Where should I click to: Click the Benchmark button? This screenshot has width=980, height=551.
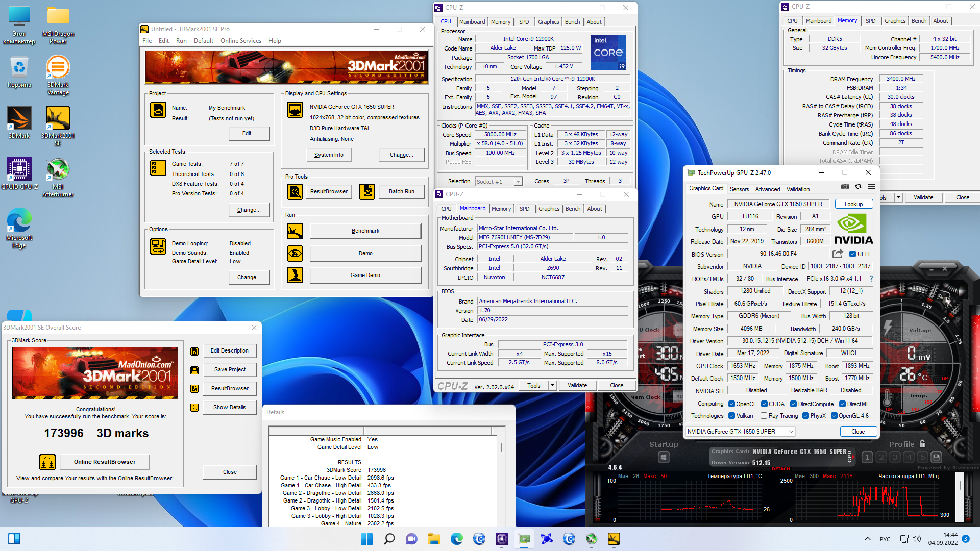pos(365,231)
